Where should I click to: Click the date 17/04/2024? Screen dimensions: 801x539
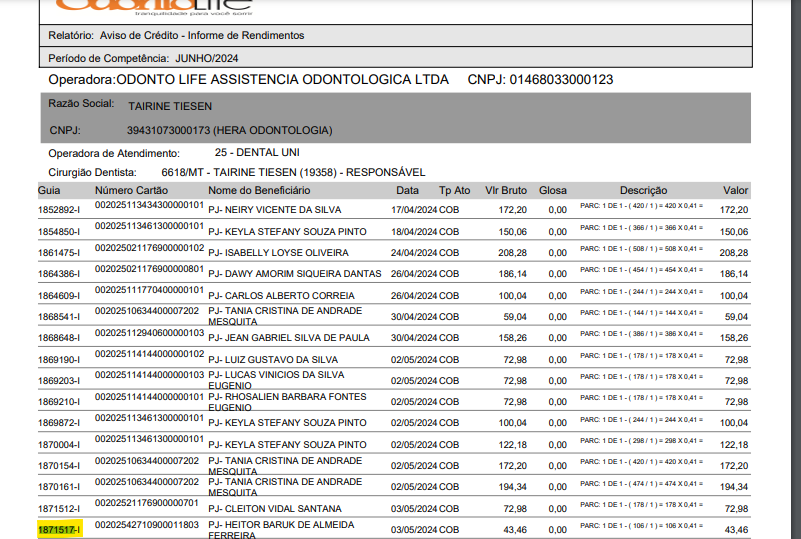point(414,210)
